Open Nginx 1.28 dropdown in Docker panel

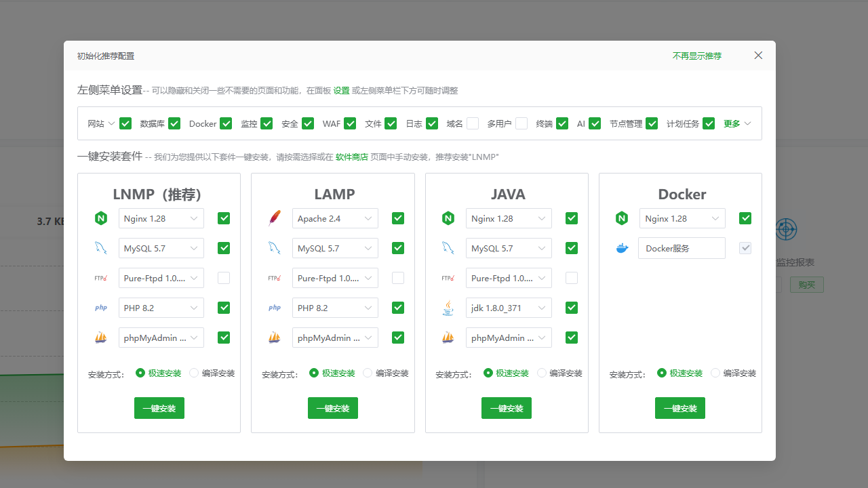(682, 218)
